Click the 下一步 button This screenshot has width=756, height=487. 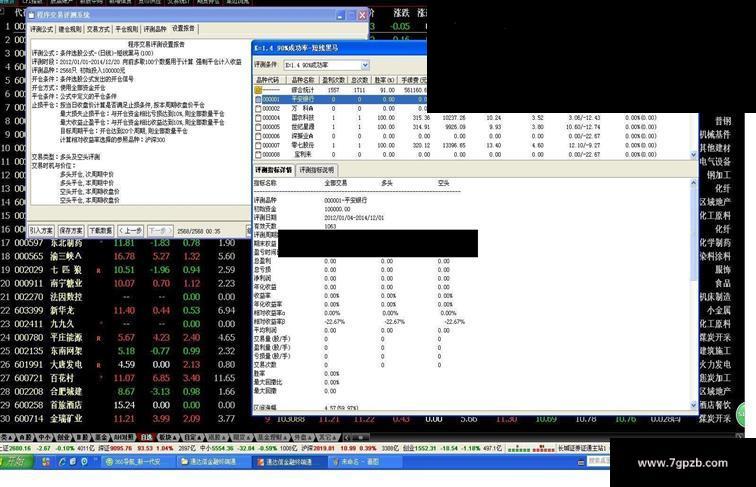[160, 231]
